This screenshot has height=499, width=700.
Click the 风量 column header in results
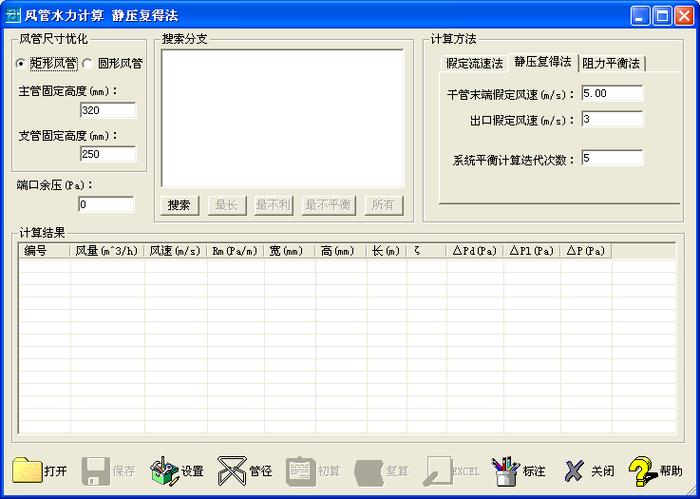click(x=107, y=251)
